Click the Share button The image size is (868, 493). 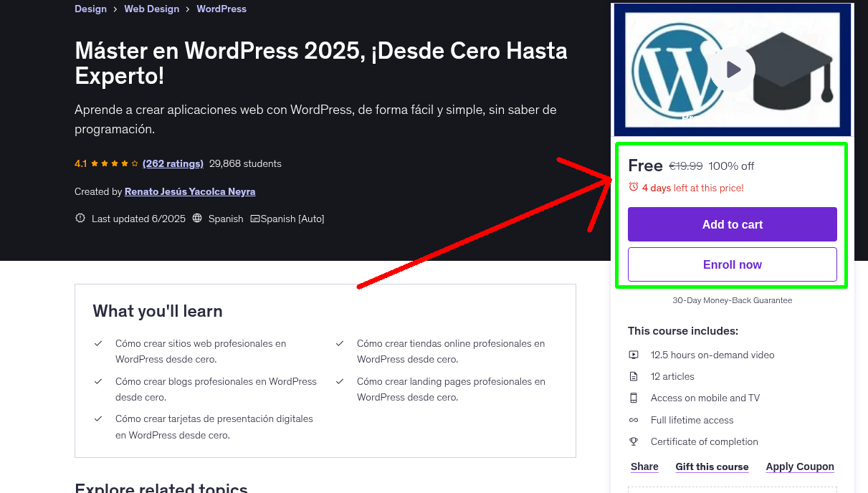pyautogui.click(x=644, y=466)
